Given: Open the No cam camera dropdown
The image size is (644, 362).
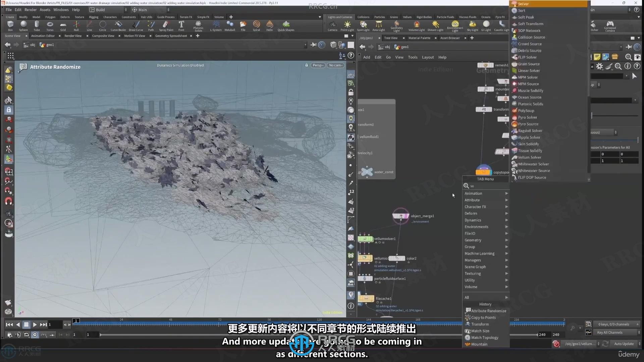Looking at the screenshot, I should coord(336,65).
